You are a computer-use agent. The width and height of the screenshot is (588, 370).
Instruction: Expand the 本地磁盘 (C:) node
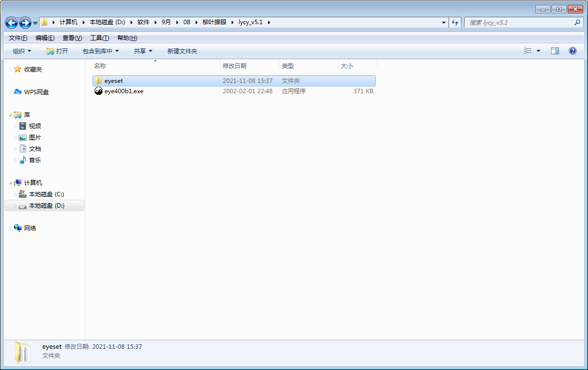pos(15,194)
